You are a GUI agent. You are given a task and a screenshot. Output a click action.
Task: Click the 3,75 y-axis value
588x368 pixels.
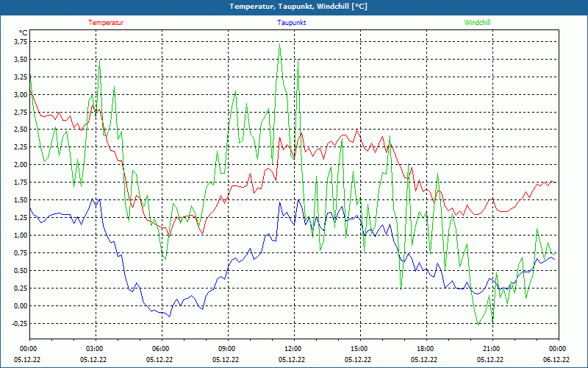[21, 42]
